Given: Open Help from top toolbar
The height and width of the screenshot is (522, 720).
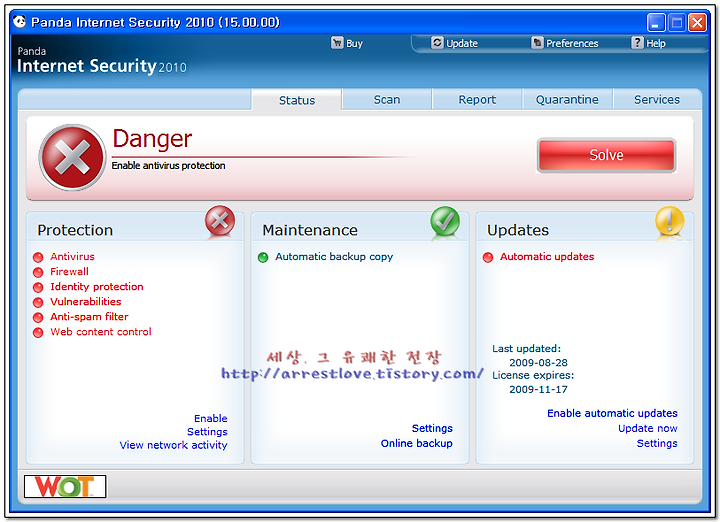Looking at the screenshot, I should tap(656, 44).
